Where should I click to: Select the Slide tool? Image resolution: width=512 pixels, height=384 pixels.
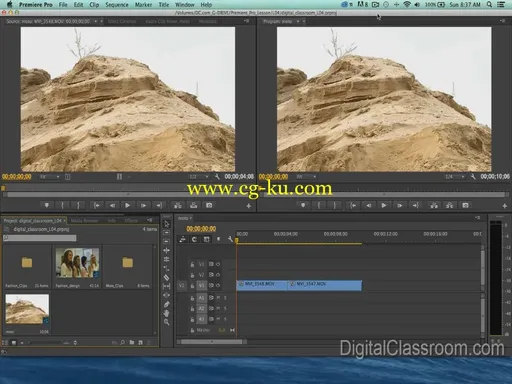click(167, 295)
